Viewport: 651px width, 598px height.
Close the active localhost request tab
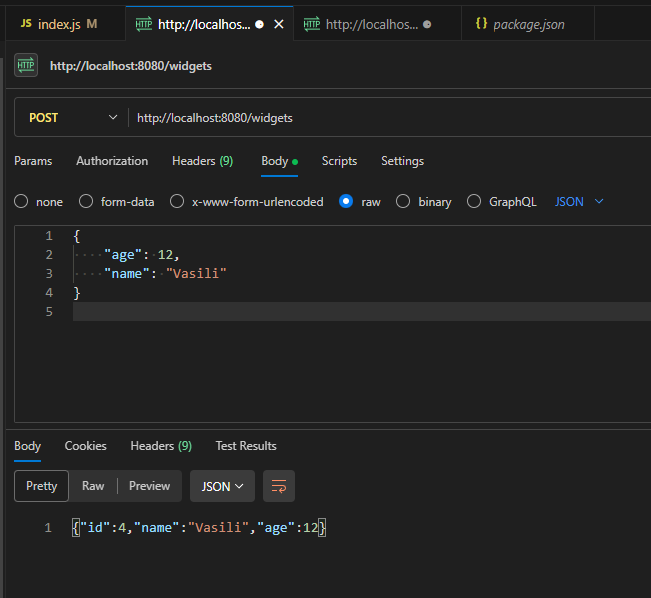click(x=278, y=24)
